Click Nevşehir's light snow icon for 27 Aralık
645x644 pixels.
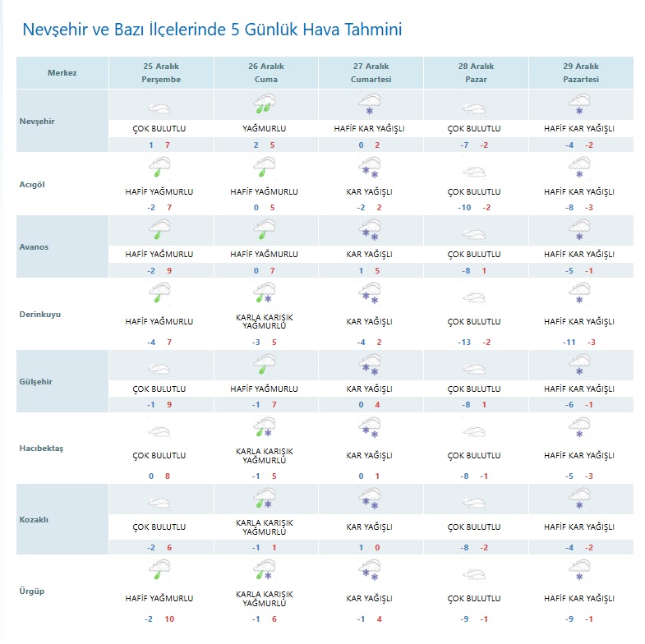pos(370,104)
